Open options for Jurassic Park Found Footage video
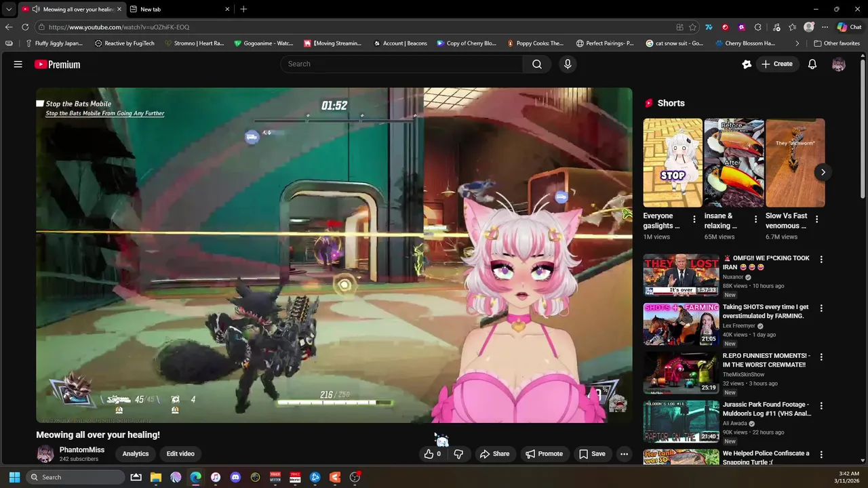Screen dimensions: 868x488 (821, 406)
